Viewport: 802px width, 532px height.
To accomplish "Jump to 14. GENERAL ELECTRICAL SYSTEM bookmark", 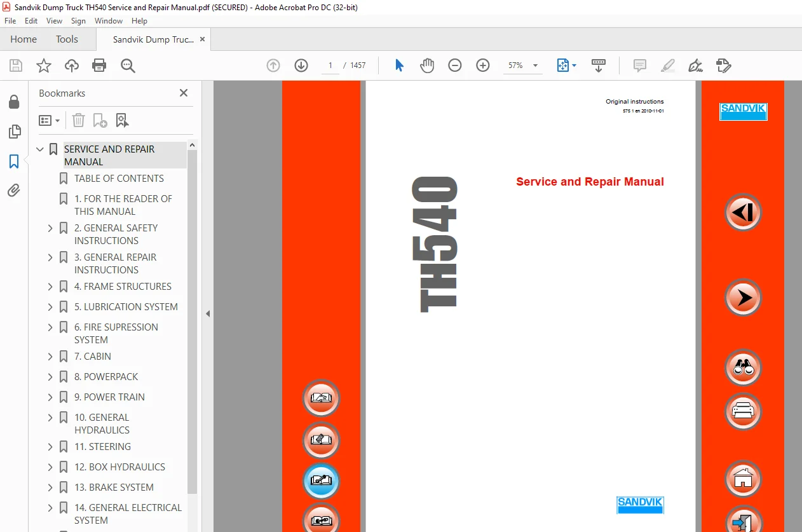I will (x=128, y=514).
